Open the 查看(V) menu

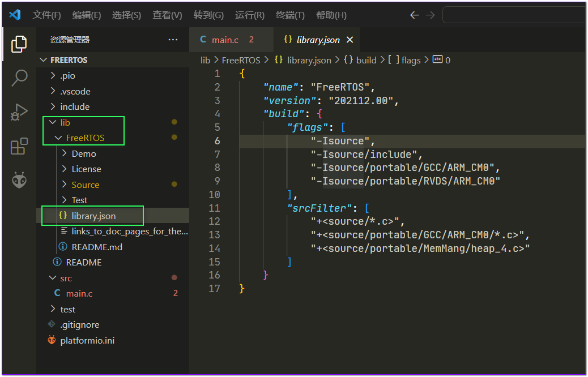pos(167,15)
